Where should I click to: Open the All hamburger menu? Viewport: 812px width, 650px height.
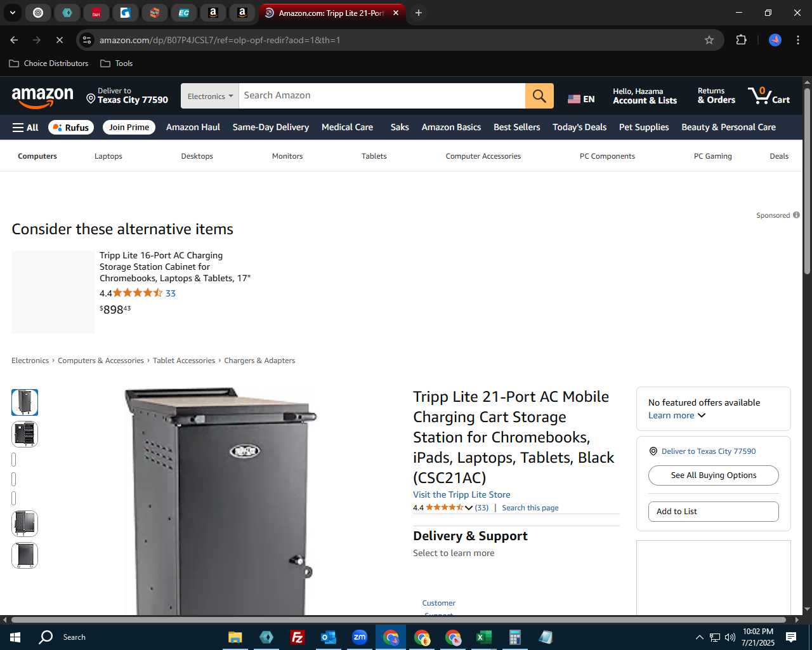tap(25, 128)
